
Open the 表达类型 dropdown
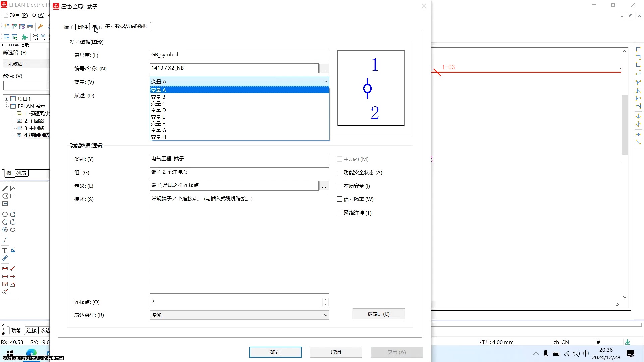pos(239,315)
